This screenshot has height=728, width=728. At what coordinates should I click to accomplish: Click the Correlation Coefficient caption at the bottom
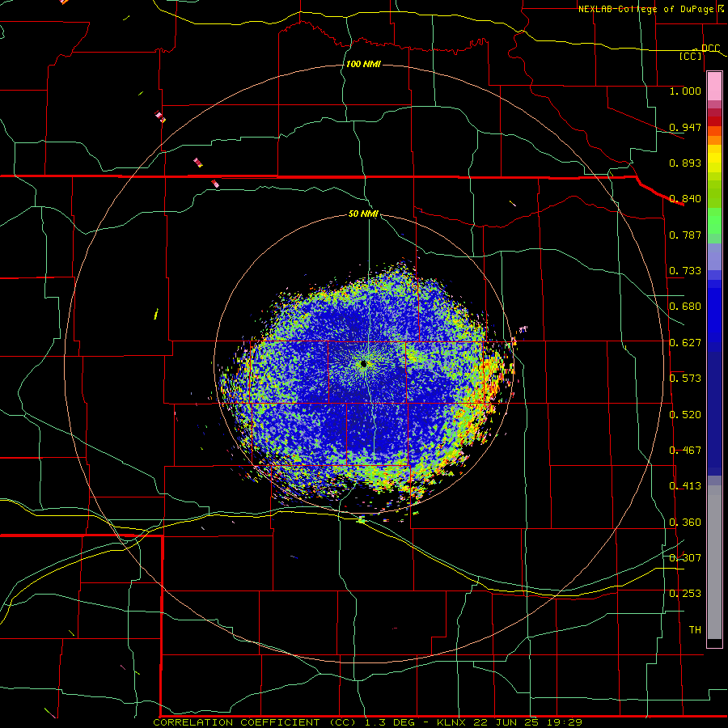pyautogui.click(x=367, y=722)
